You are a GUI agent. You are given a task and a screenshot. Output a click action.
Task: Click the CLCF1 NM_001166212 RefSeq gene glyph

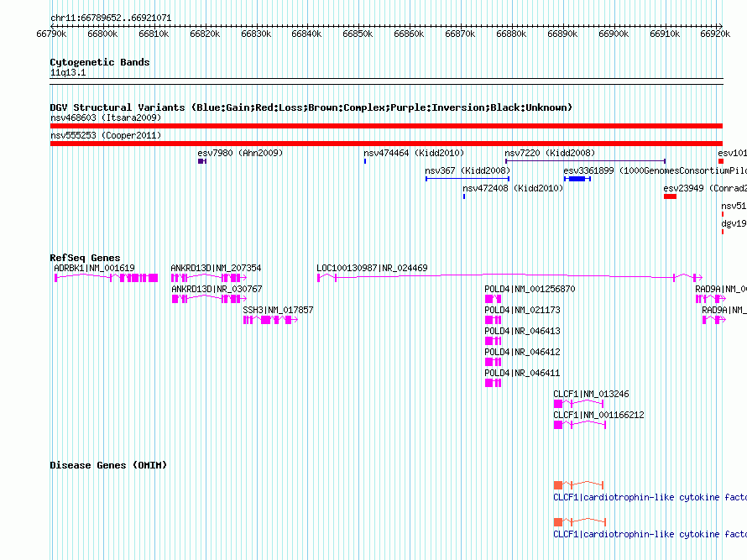tap(580, 425)
